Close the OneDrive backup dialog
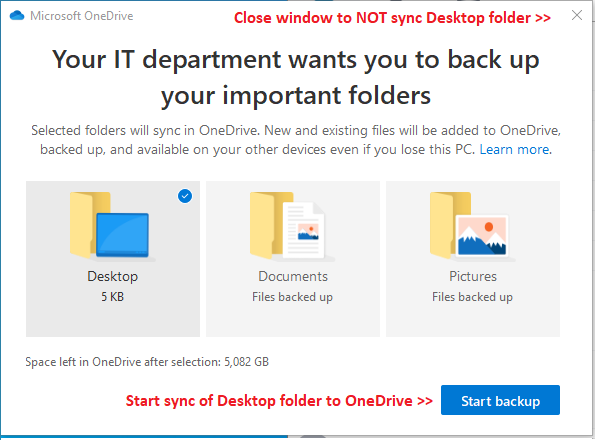The height and width of the screenshot is (440, 595). (x=577, y=16)
